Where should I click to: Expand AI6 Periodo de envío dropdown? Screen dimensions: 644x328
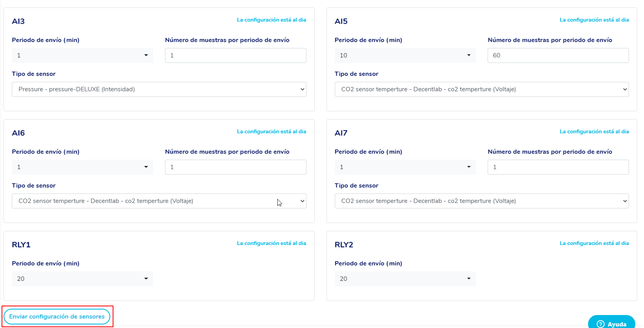tap(82, 167)
